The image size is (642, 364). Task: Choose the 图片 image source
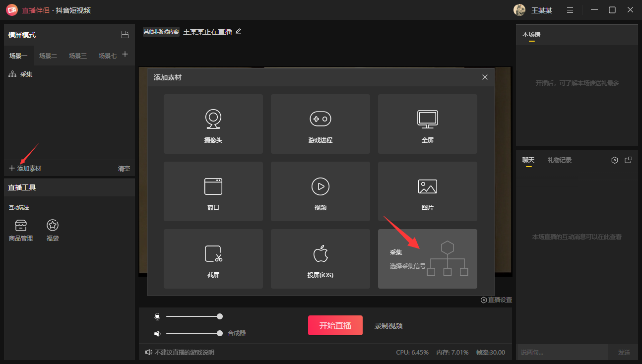[428, 191]
